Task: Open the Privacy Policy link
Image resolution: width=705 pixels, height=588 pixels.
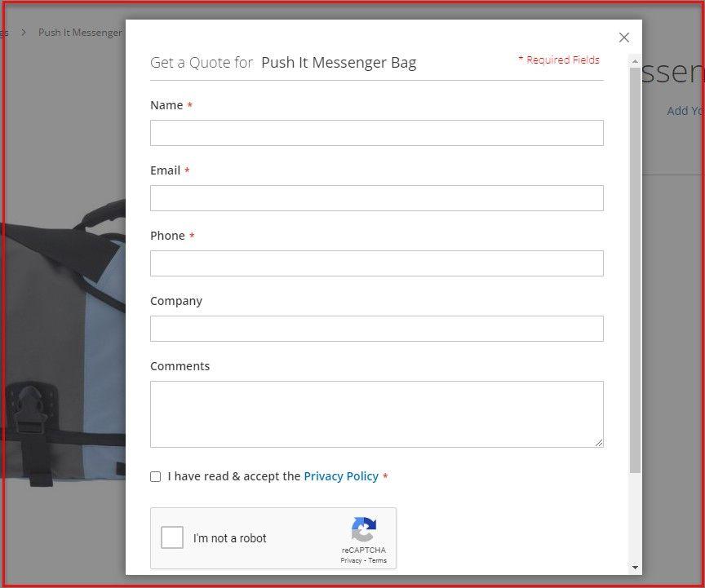Action: [341, 476]
